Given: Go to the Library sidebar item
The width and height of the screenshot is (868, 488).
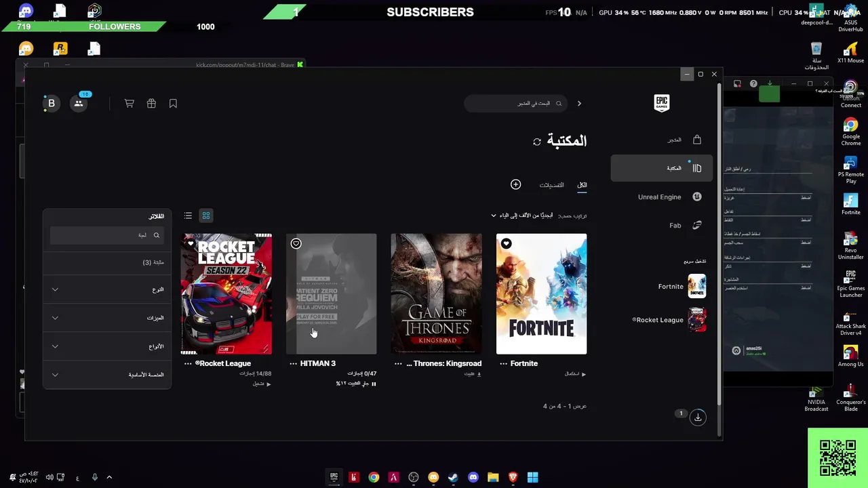Looking at the screenshot, I should [662, 168].
